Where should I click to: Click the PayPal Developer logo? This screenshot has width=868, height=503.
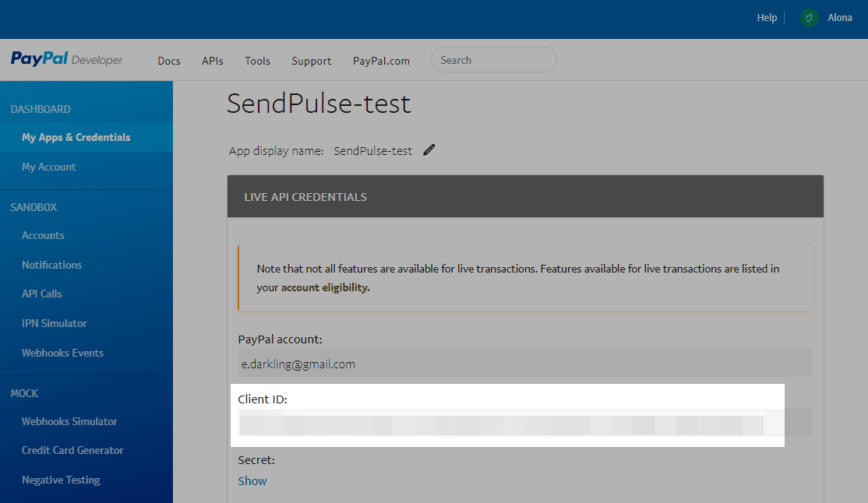pyautogui.click(x=67, y=59)
